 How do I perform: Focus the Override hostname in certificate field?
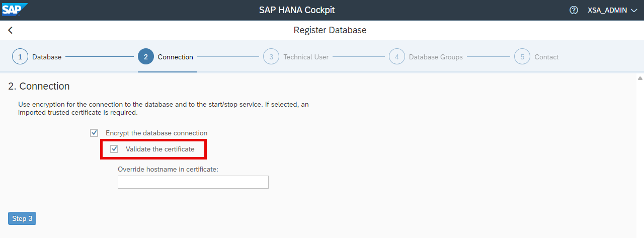coord(193,182)
